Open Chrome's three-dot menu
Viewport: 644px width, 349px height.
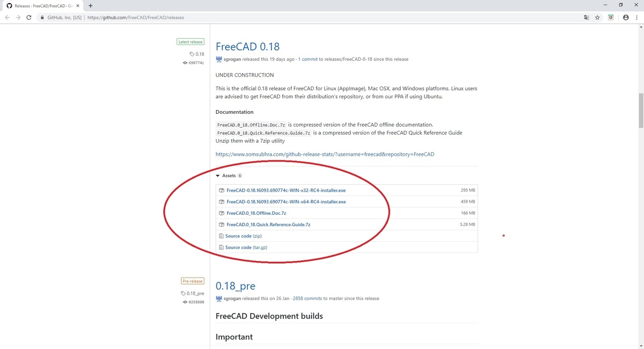tap(636, 17)
